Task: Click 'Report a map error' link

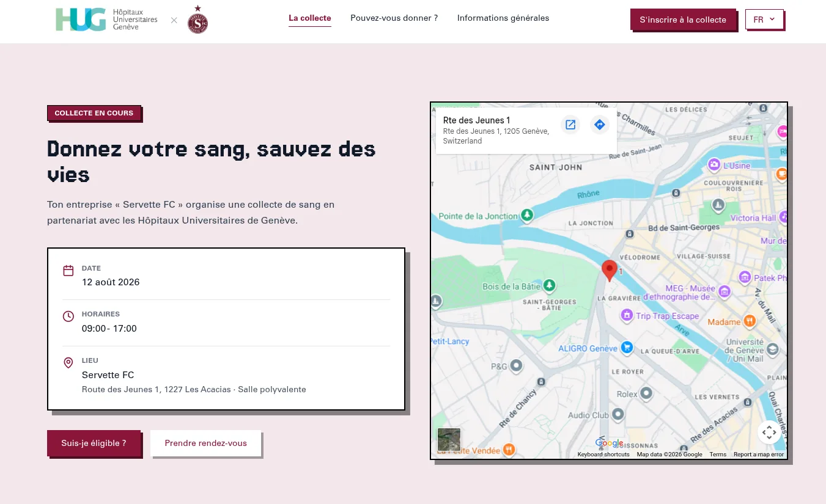Action: pyautogui.click(x=759, y=455)
